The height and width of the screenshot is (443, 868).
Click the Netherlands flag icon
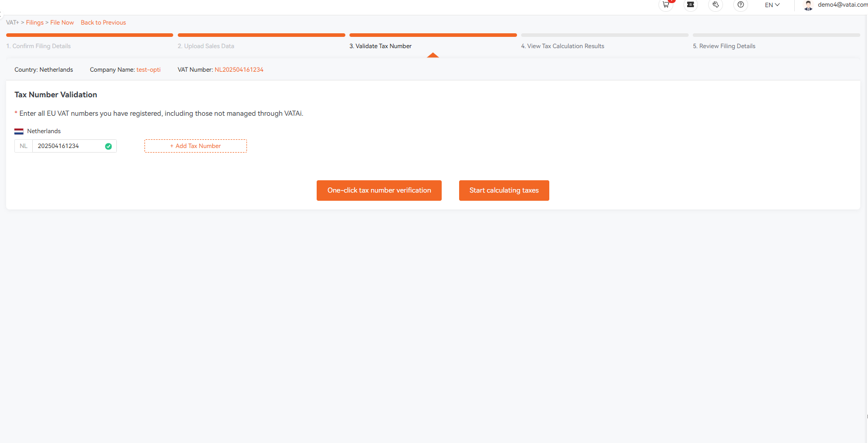tap(19, 132)
